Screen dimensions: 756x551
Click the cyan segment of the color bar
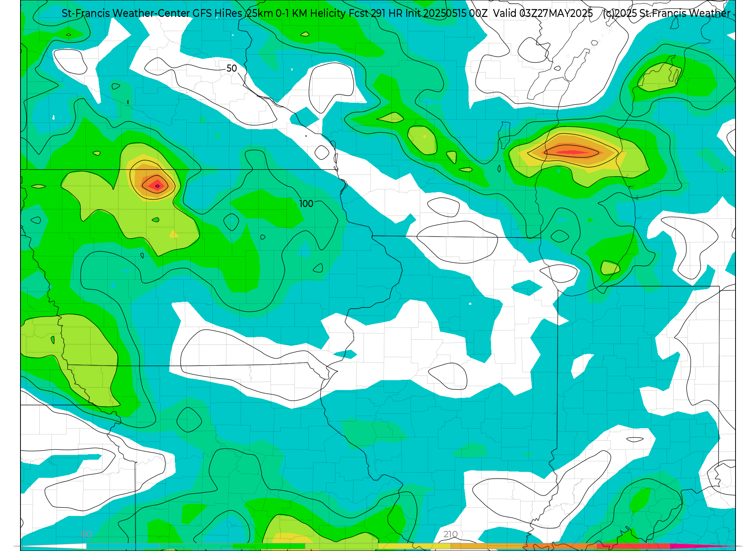click(123, 546)
